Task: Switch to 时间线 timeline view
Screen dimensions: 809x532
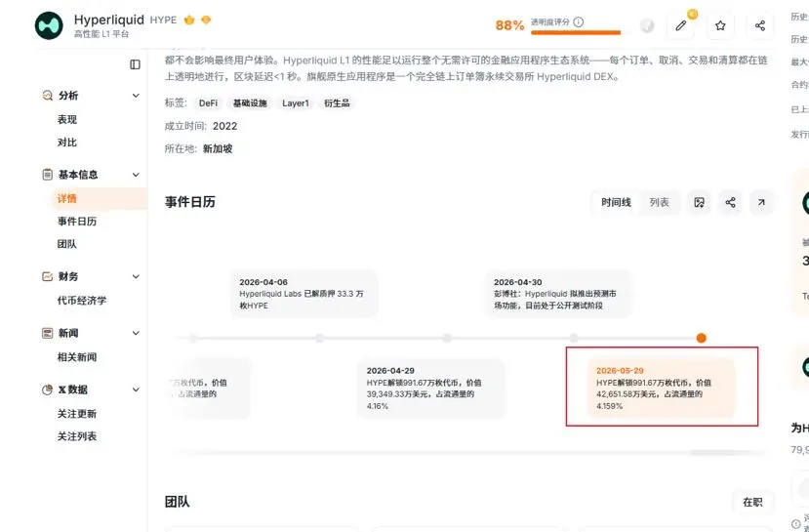Action: (616, 202)
